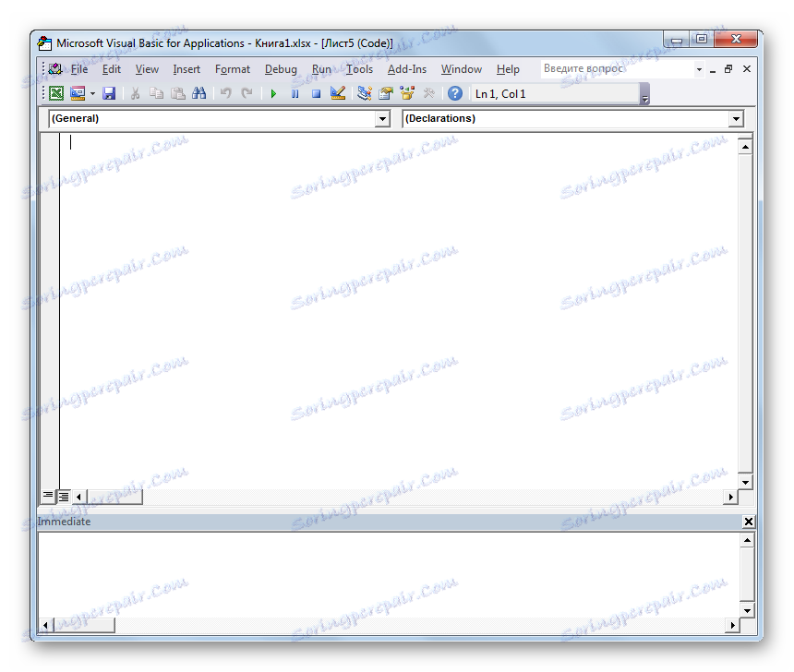This screenshot has width=794, height=672.
Task: Expand the help question box dropdown arrow
Action: (699, 69)
